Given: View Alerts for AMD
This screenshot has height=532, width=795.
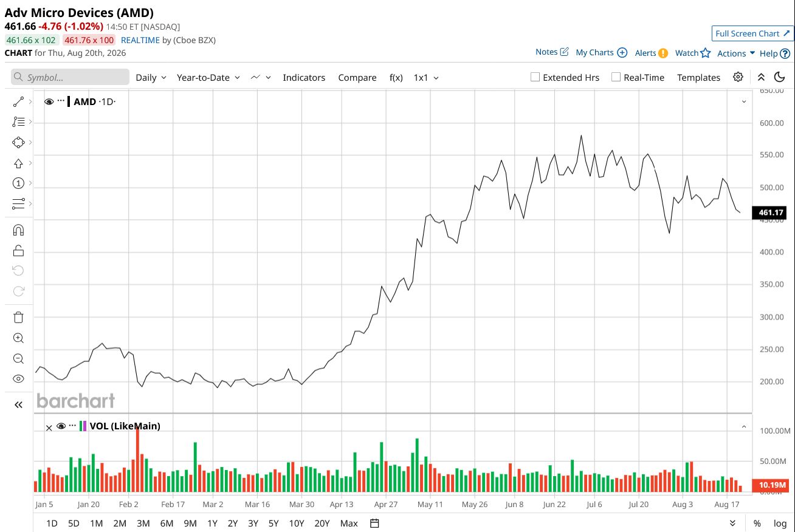Looking at the screenshot, I should 652,53.
